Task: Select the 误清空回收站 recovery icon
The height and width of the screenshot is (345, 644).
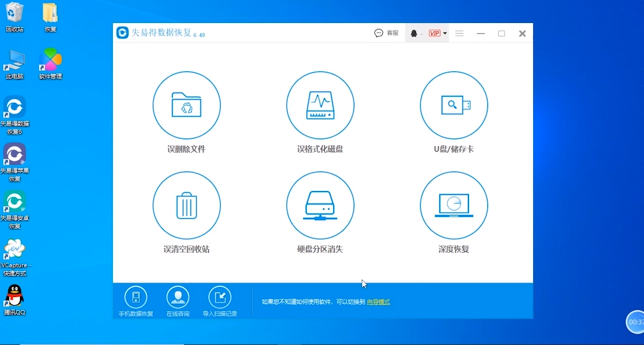Action: coord(187,205)
